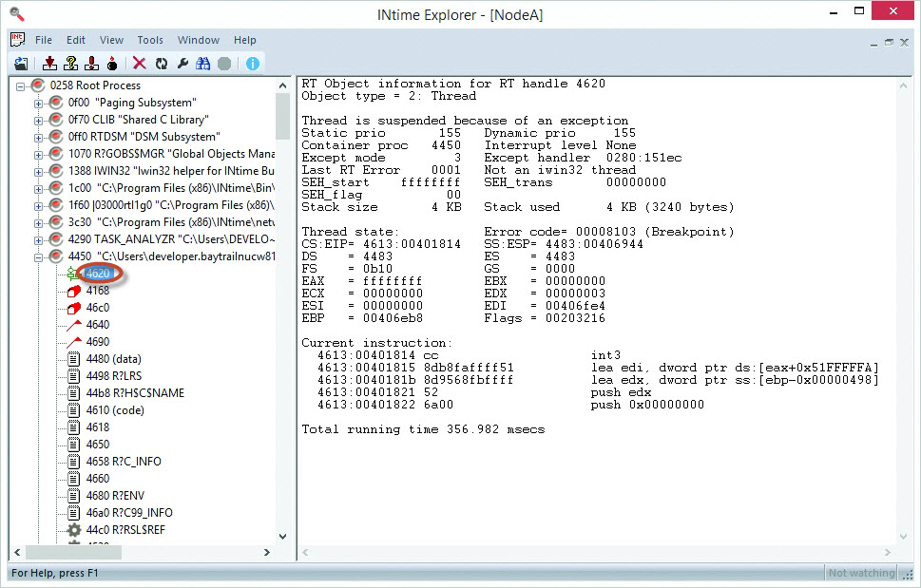Collapse the 0258 Root Process node
Viewport: 921px width, 588px height.
pos(21,86)
